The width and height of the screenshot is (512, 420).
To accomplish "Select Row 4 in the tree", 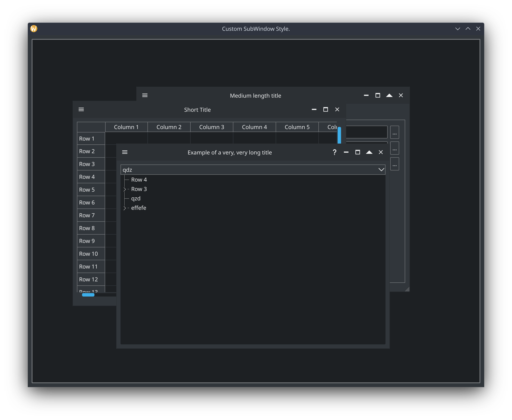I will click(139, 179).
